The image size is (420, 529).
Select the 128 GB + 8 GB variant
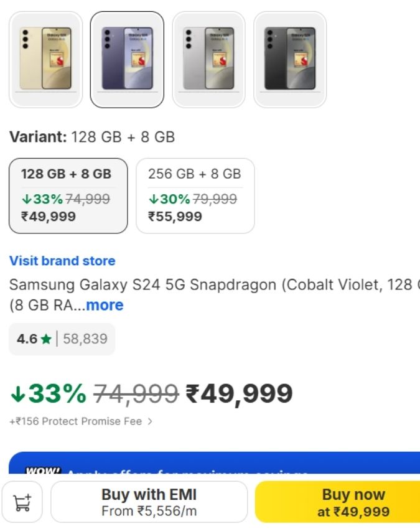click(x=68, y=195)
